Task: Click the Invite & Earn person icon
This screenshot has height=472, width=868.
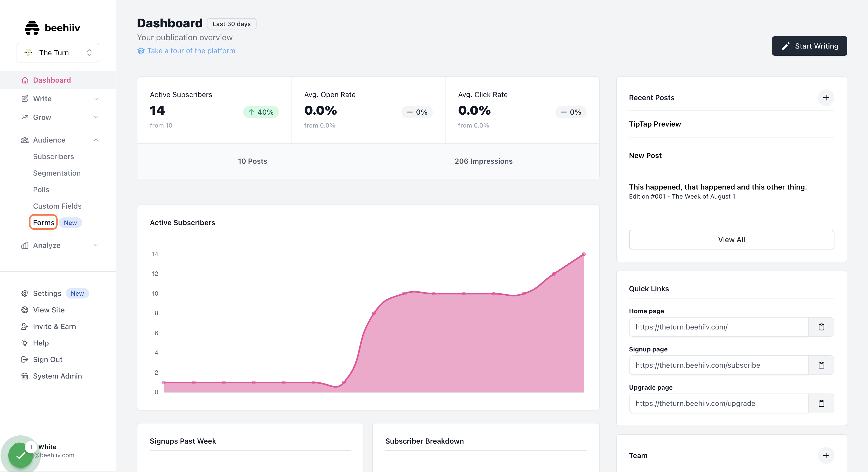Action: pos(25,326)
